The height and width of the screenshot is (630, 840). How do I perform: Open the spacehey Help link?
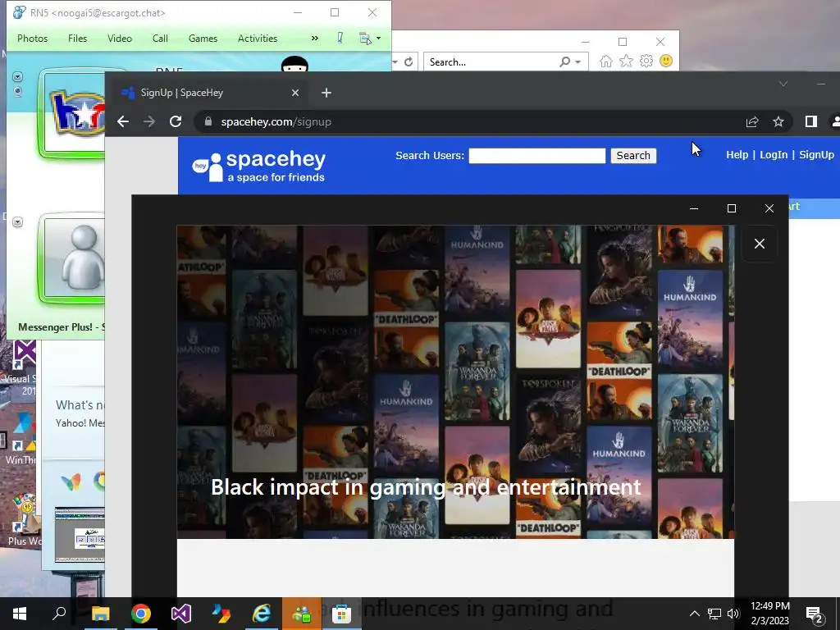[x=737, y=155]
